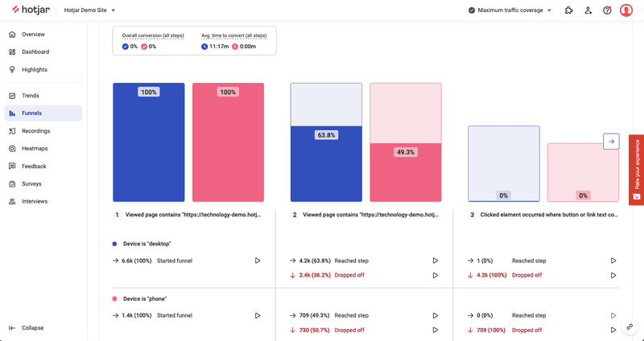
Task: Open the help question mark icon
Action: [608, 10]
